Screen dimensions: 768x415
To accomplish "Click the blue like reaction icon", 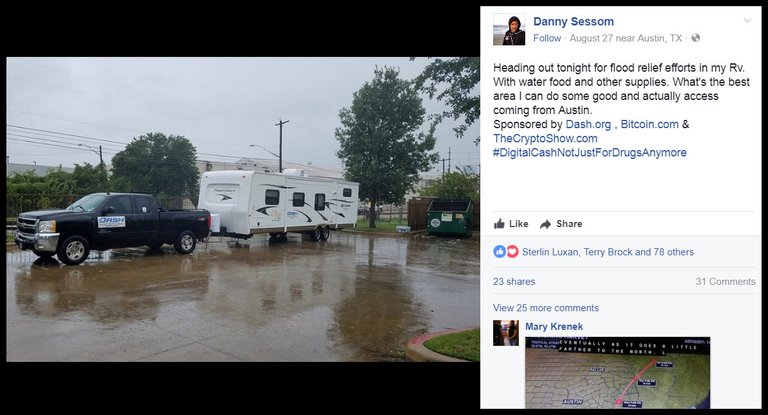I will click(499, 252).
